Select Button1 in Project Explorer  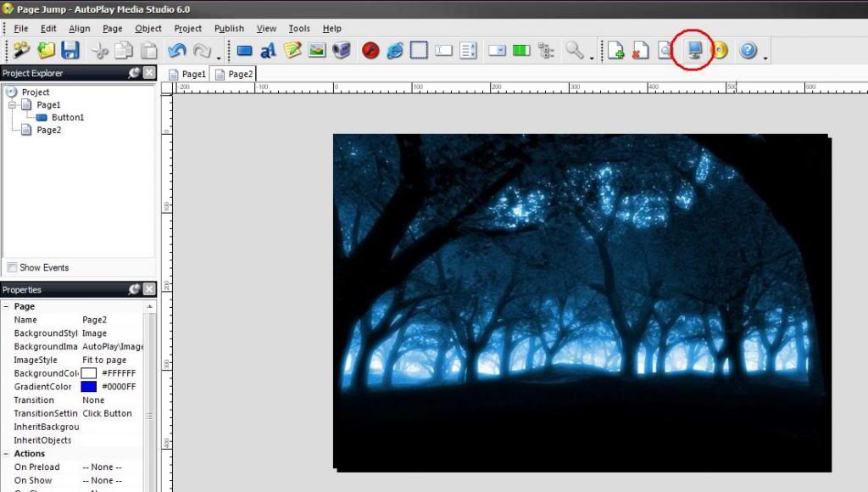[x=67, y=117]
